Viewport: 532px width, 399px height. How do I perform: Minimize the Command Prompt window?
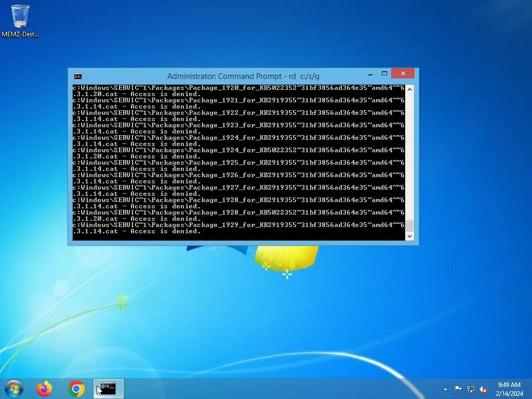coord(370,74)
